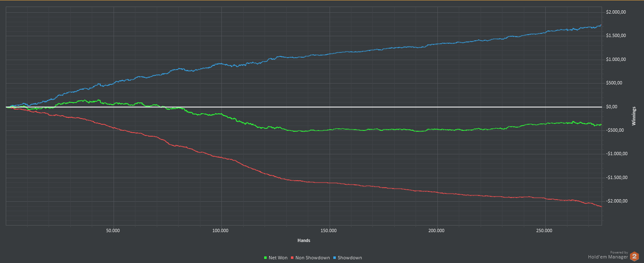Click the Hold'em Manager 2 logo icon

click(634, 256)
